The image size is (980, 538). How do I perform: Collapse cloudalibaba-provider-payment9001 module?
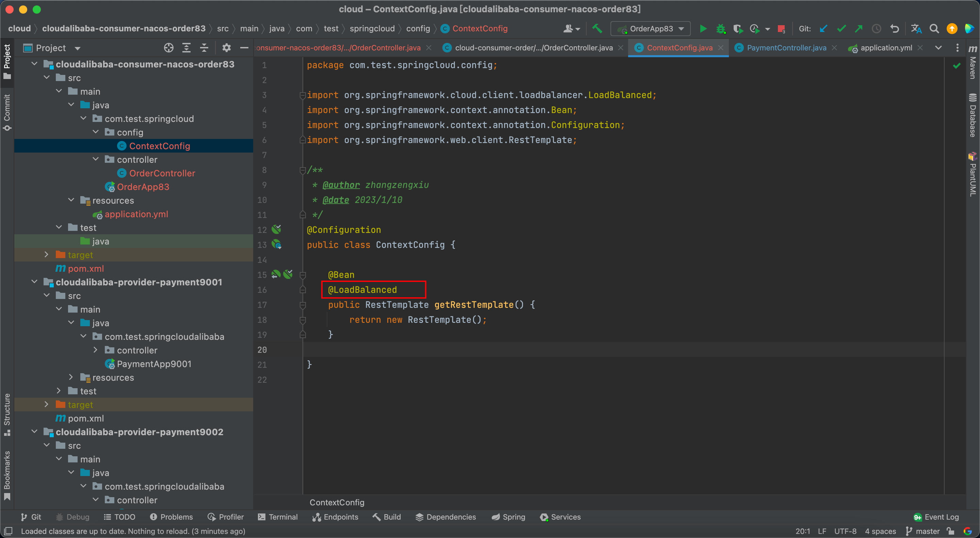34,282
